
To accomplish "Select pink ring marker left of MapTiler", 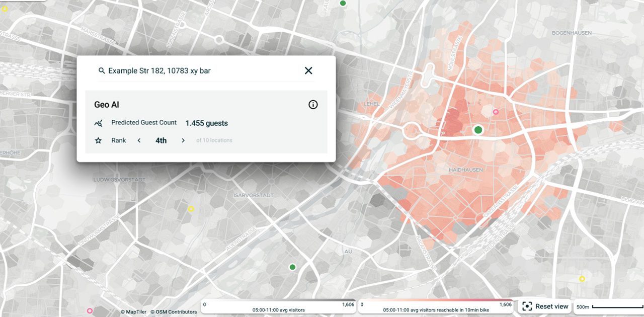I will [x=90, y=311].
